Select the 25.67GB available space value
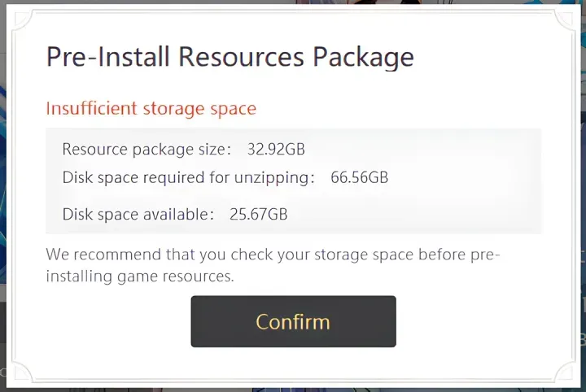Screen dimensions: 586x392 pyautogui.click(x=257, y=215)
